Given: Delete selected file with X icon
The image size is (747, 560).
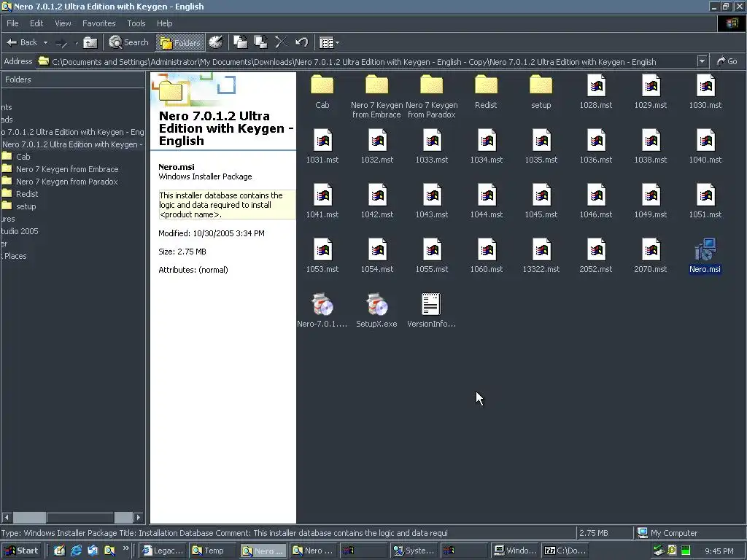Looking at the screenshot, I should [x=281, y=42].
